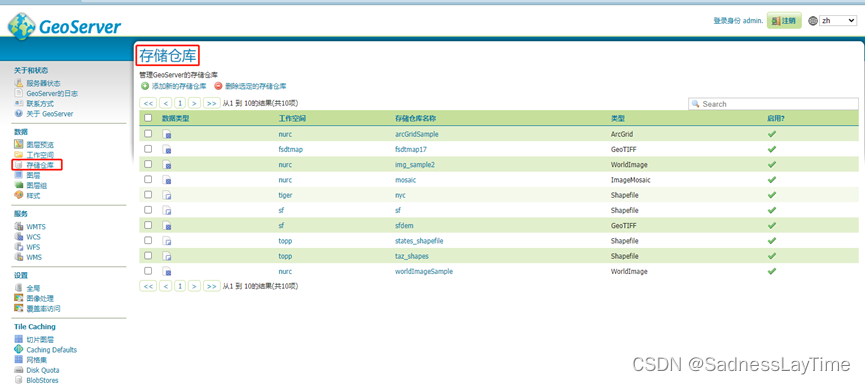Check the nyc row checkbox
Screen dimensions: 865x384
[x=148, y=195]
